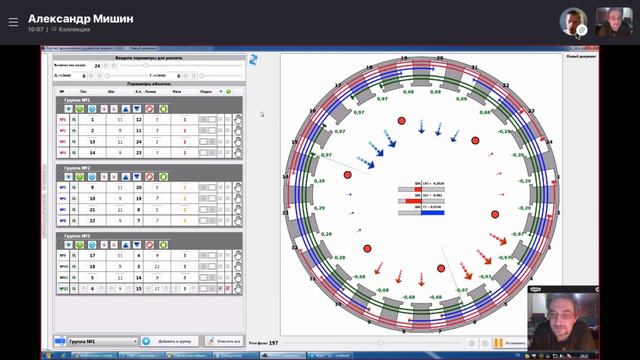Open the Группа №1 combo box at the bottom

(102, 341)
